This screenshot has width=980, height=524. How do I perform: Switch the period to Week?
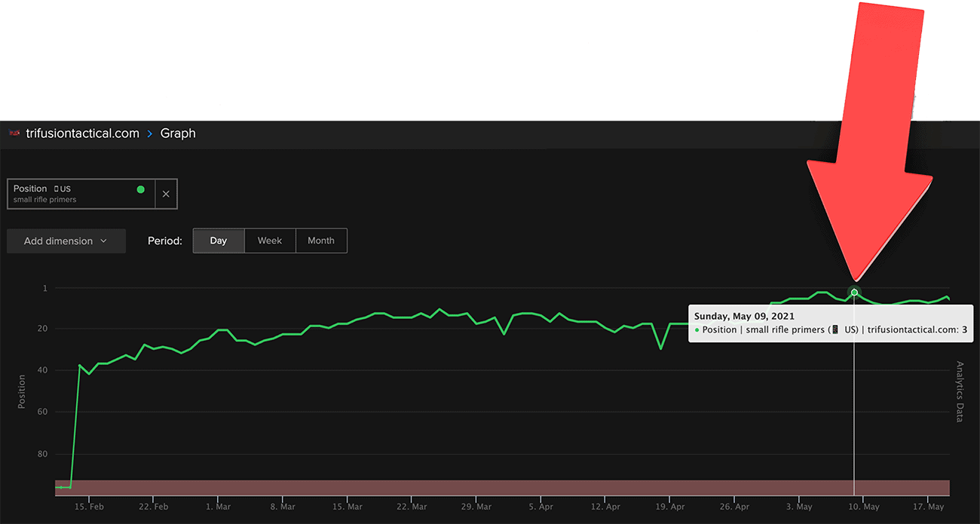(x=270, y=241)
